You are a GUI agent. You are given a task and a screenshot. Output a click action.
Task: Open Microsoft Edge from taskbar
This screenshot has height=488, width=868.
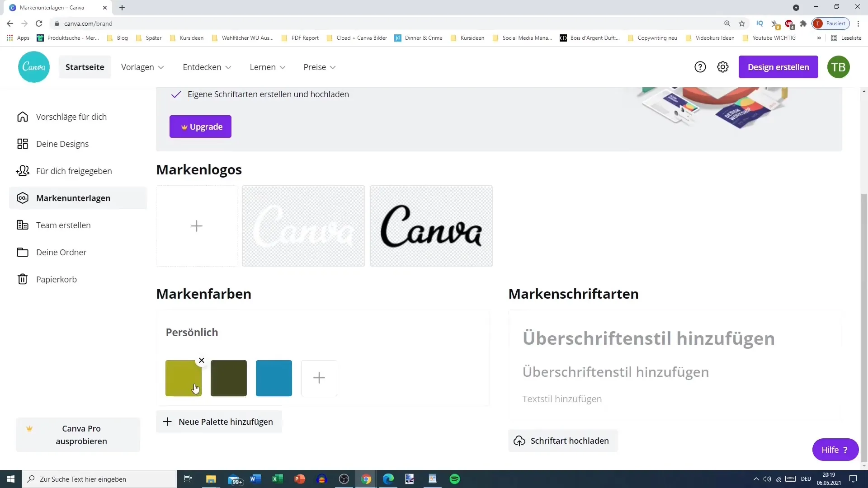(x=388, y=479)
